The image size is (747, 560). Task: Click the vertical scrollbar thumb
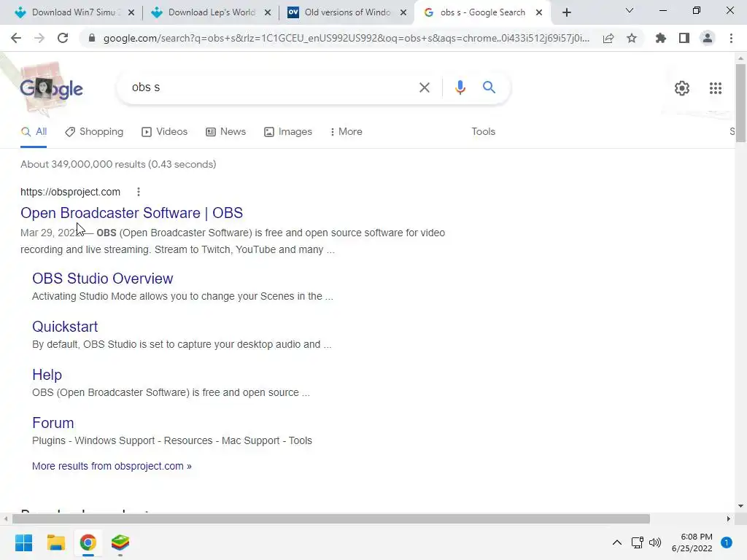(740, 103)
